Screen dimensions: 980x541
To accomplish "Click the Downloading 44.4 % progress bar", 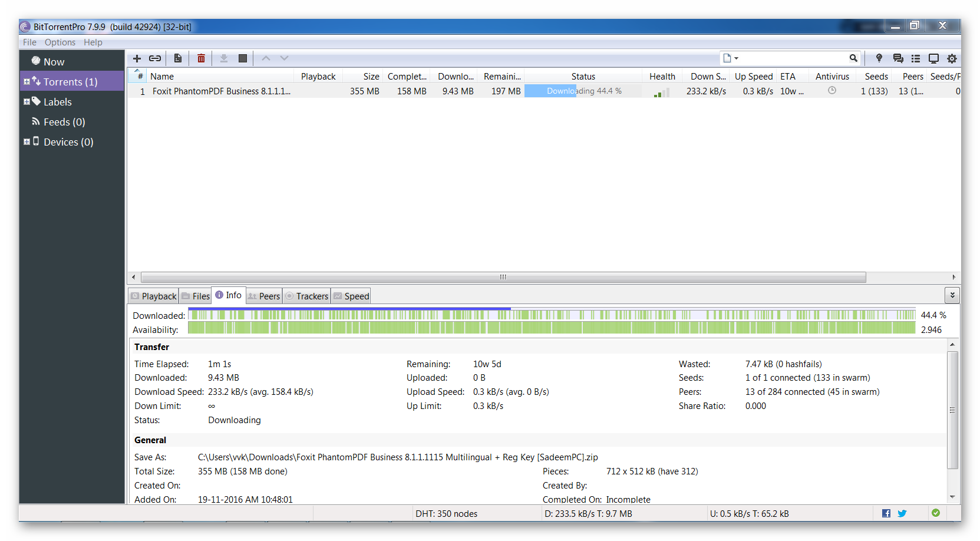I will click(583, 91).
